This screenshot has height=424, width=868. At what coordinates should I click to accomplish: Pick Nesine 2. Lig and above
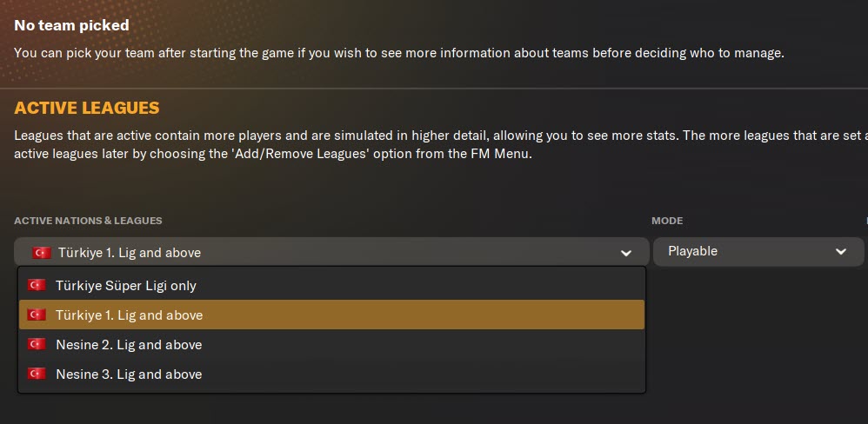[129, 344]
